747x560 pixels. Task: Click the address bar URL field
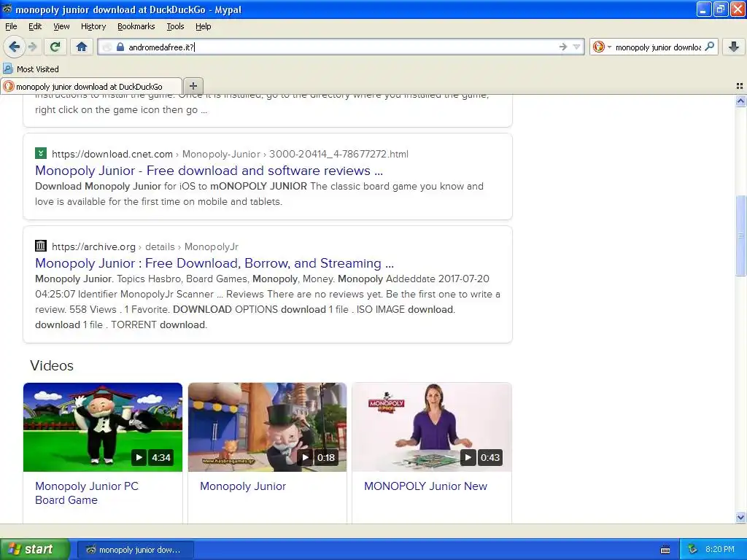(341, 47)
